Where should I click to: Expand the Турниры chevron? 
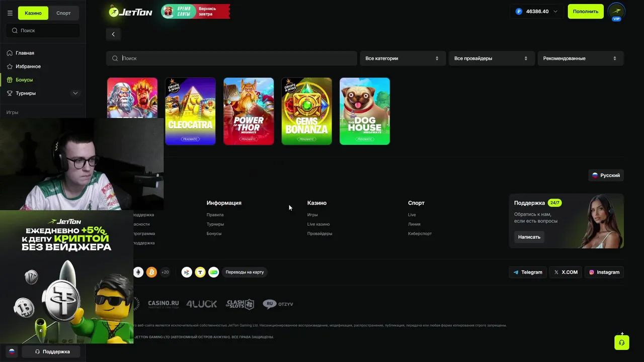(x=75, y=93)
